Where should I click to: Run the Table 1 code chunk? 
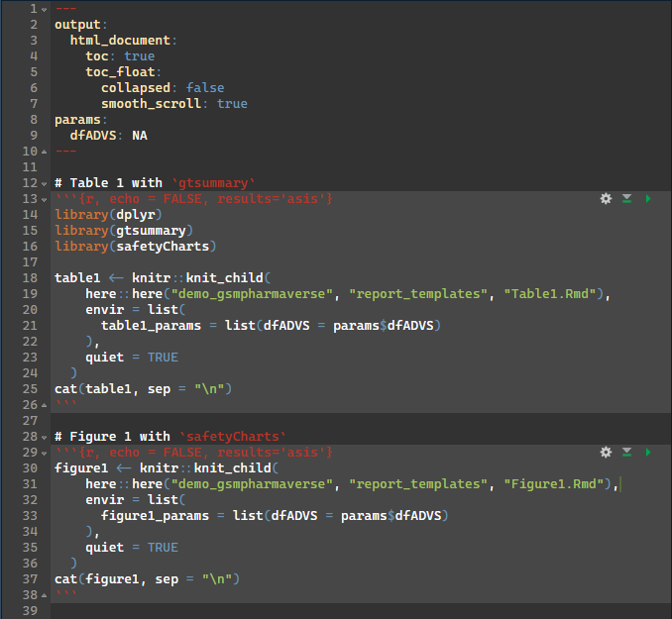pos(648,199)
